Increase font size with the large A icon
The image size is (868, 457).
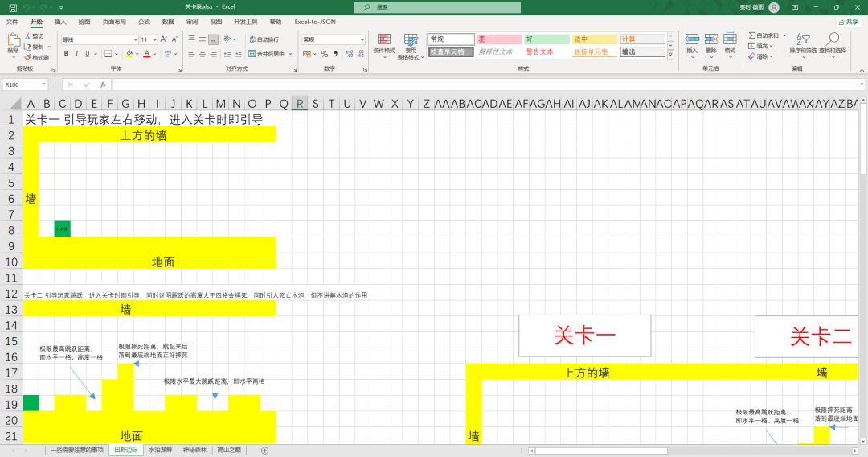163,39
